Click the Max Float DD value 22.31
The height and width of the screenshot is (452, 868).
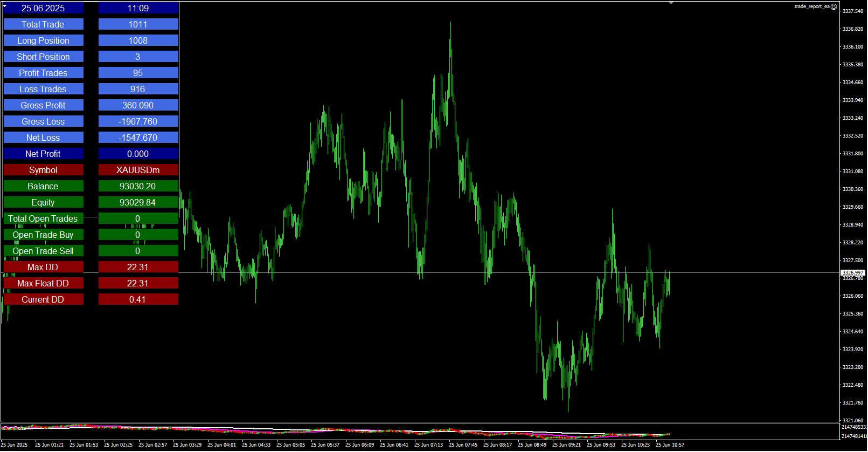(x=138, y=283)
